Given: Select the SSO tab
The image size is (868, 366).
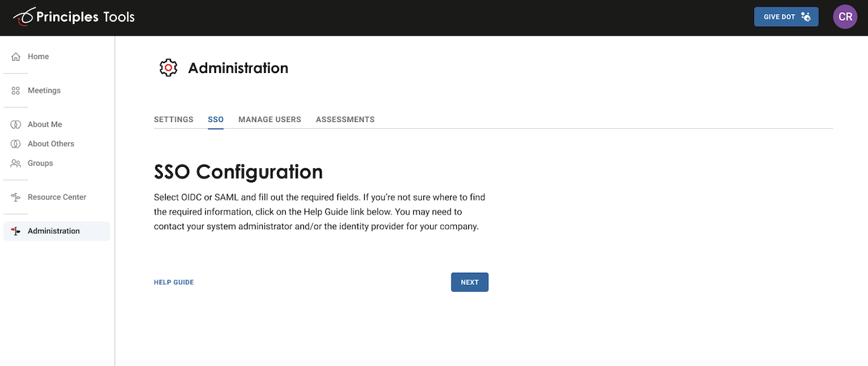Looking at the screenshot, I should [215, 119].
